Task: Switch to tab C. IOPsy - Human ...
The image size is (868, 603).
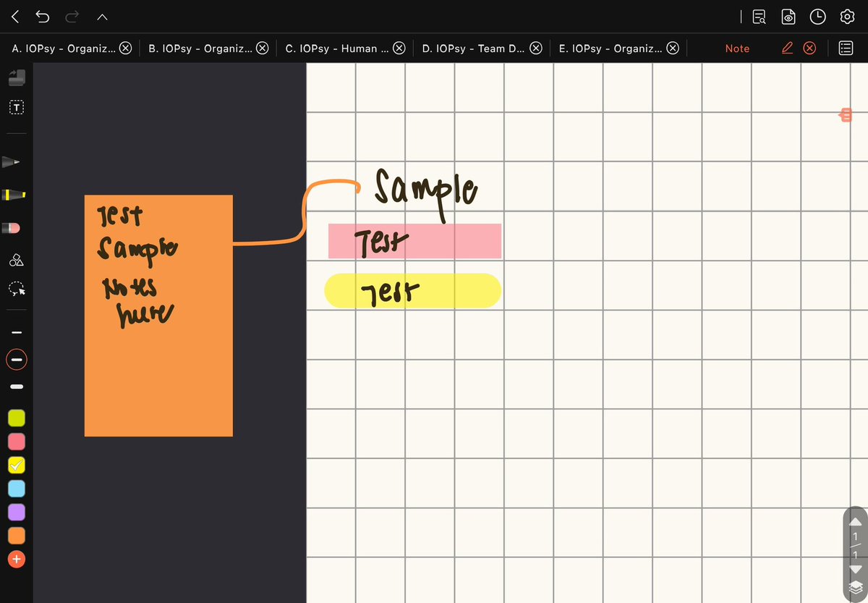Action: [336, 49]
